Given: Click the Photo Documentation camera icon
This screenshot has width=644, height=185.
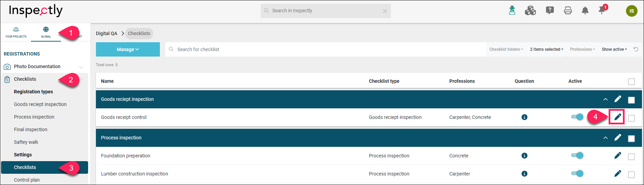Looking at the screenshot, I should click(7, 67).
